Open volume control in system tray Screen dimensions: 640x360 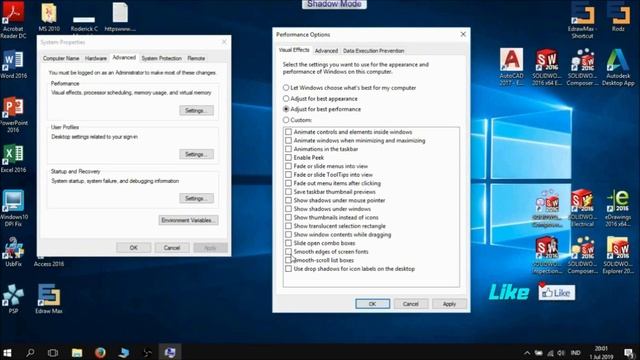click(x=561, y=353)
